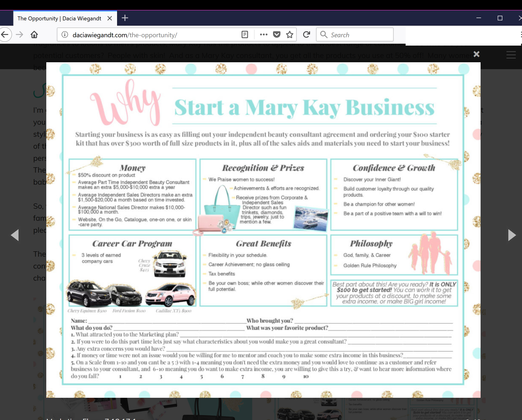Bookmark this page with the star
This screenshot has width=522, height=420.
[x=290, y=35]
